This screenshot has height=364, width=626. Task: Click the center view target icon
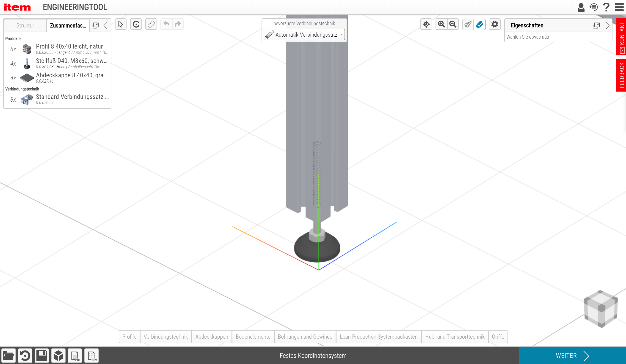point(426,24)
